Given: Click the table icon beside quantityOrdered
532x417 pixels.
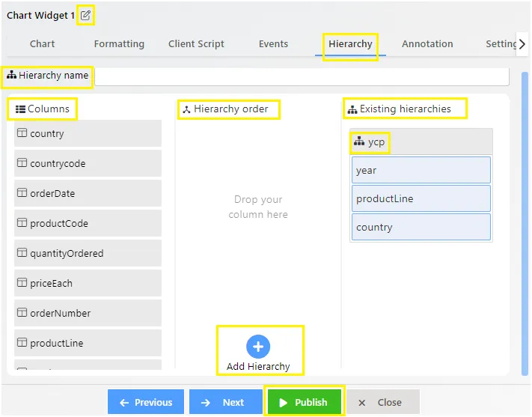Looking at the screenshot, I should coord(22,252).
